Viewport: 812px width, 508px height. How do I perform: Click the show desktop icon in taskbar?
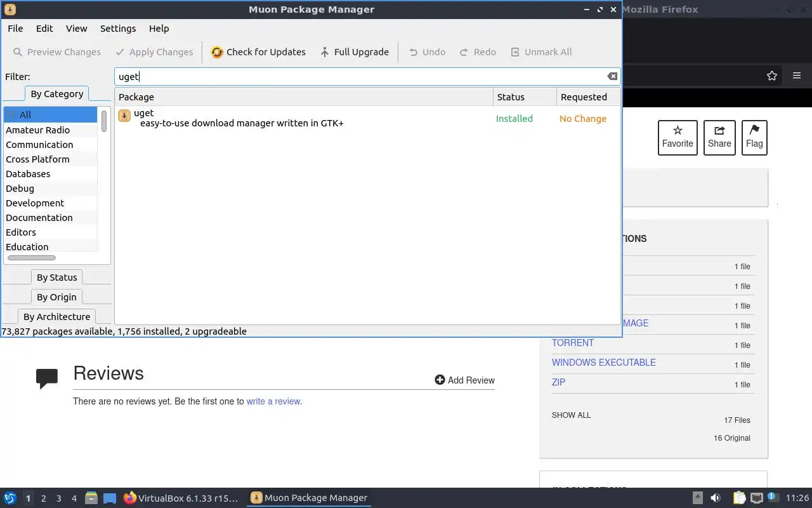tap(110, 498)
